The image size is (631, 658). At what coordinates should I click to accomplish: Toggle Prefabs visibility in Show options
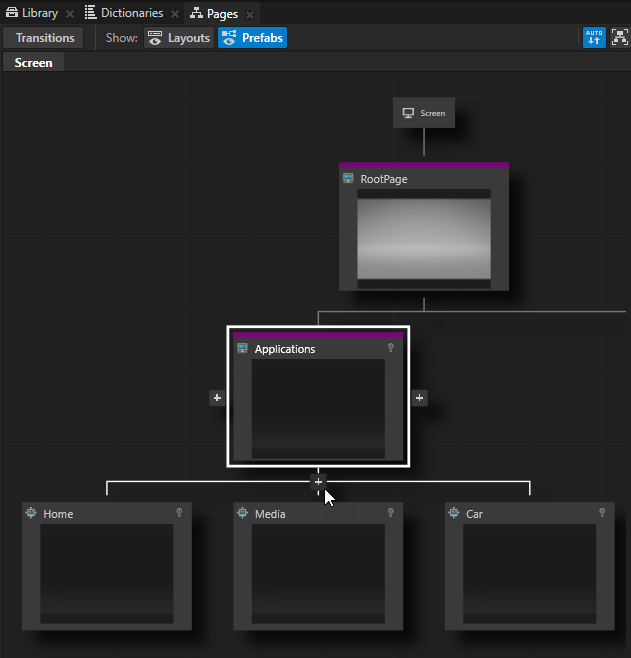252,38
